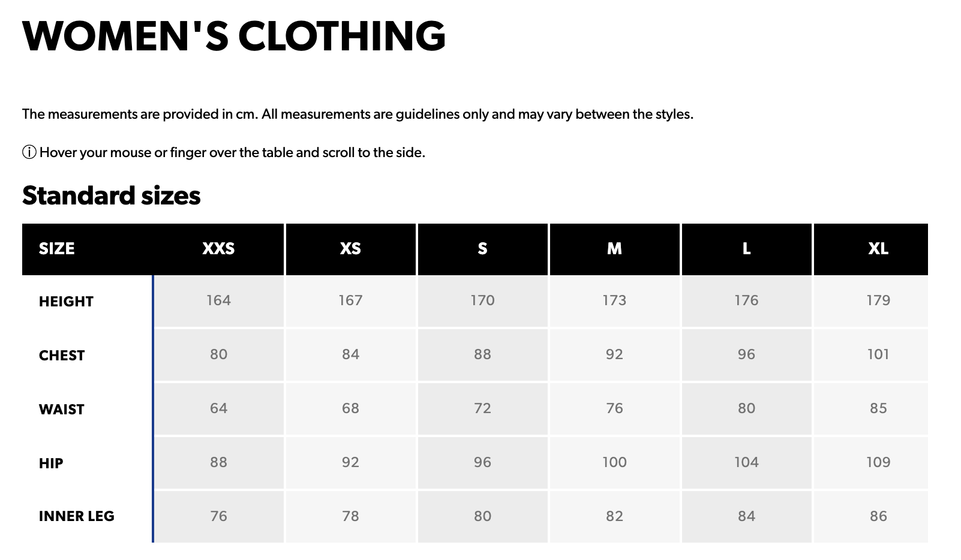Click the WAIST row label
This screenshot has height=560, width=961.
(62, 410)
